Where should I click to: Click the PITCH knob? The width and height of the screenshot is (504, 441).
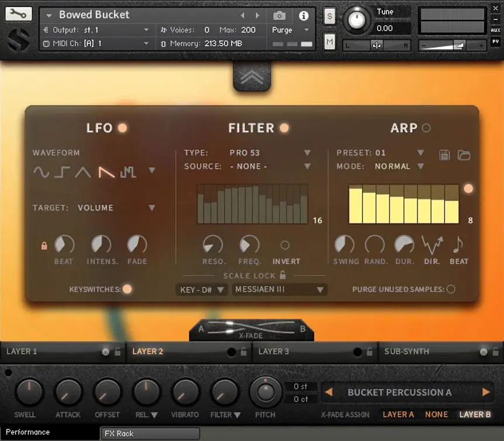265,392
